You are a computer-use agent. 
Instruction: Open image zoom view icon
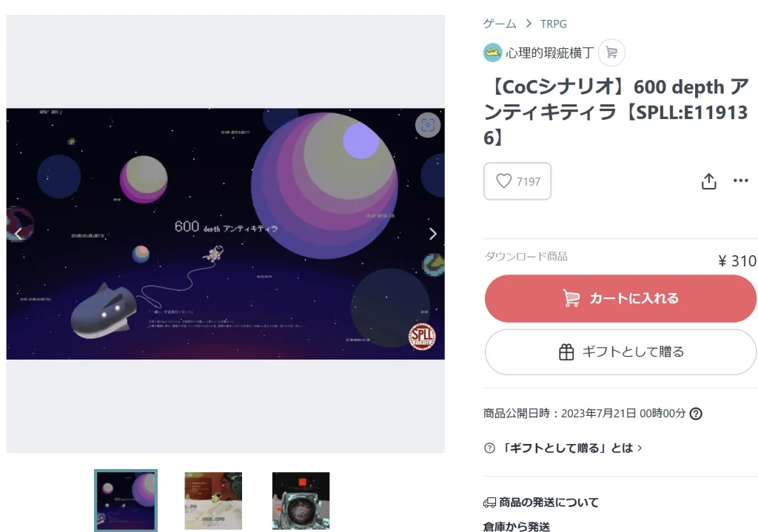428,125
